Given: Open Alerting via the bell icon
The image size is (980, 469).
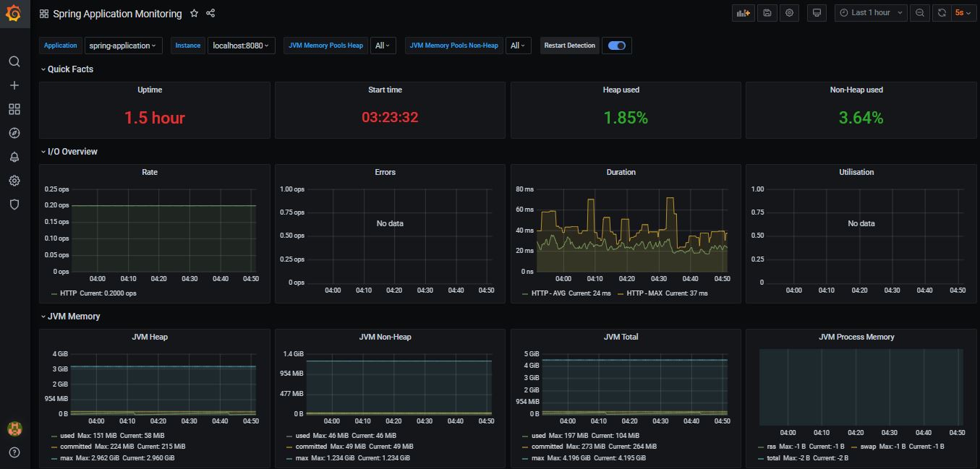Looking at the screenshot, I should click(14, 156).
